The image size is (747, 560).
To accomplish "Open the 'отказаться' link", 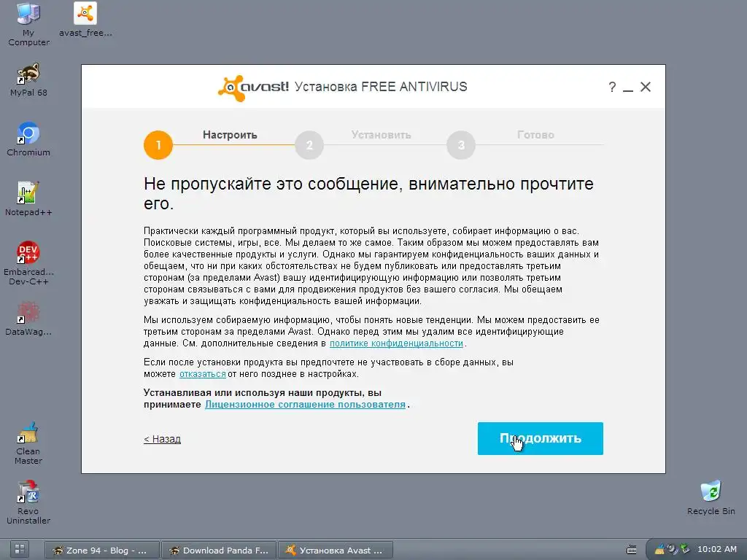I will coord(203,374).
